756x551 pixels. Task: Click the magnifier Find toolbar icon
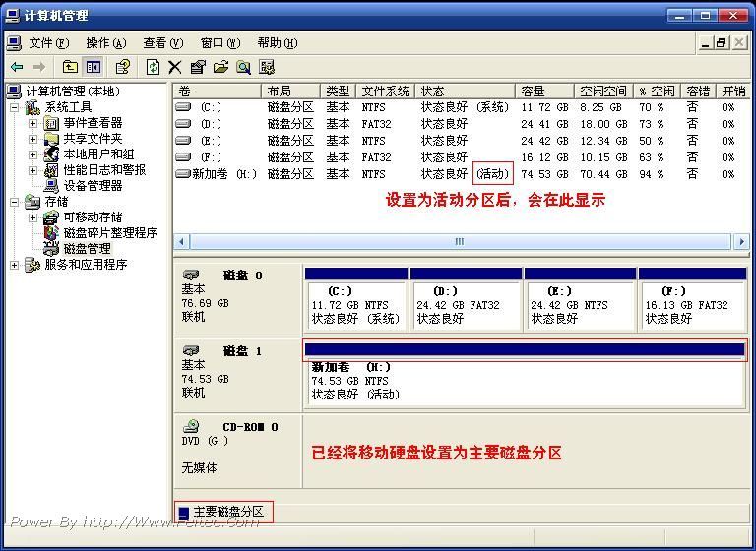pyautogui.click(x=243, y=67)
